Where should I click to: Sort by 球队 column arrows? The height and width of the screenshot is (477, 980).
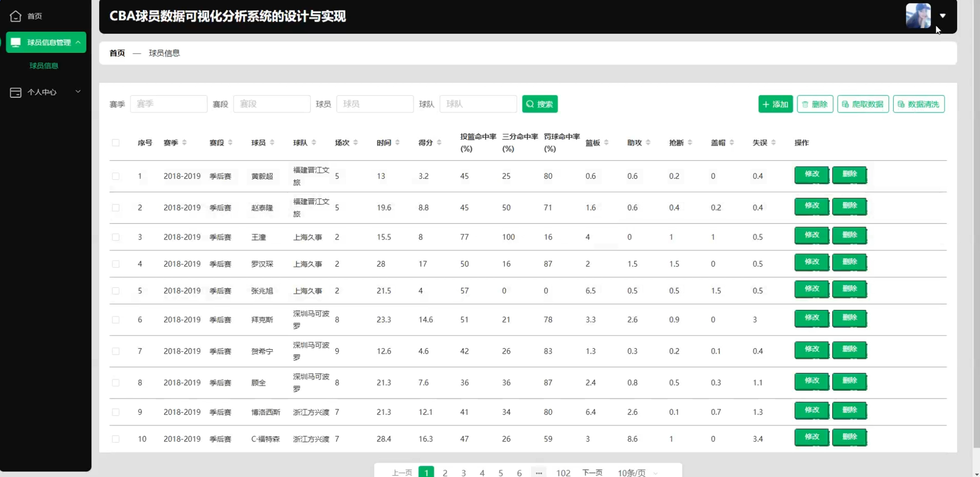[x=314, y=142]
